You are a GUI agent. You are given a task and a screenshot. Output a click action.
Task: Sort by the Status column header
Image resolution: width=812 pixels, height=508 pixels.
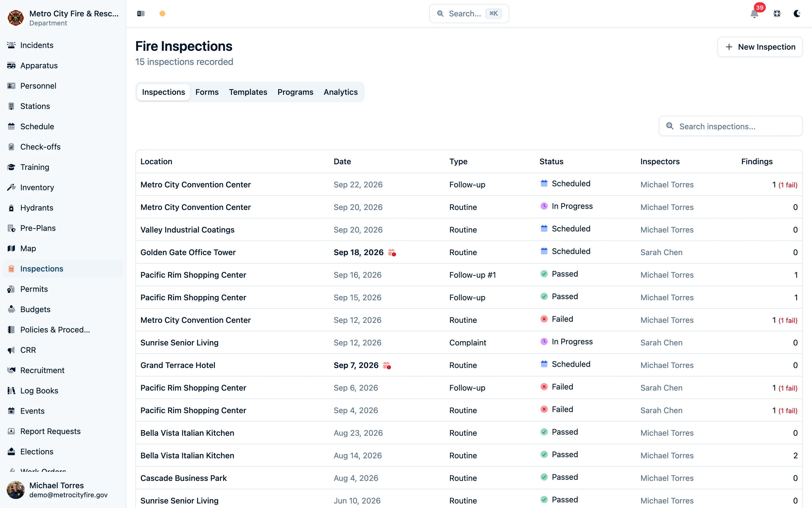pos(551,161)
